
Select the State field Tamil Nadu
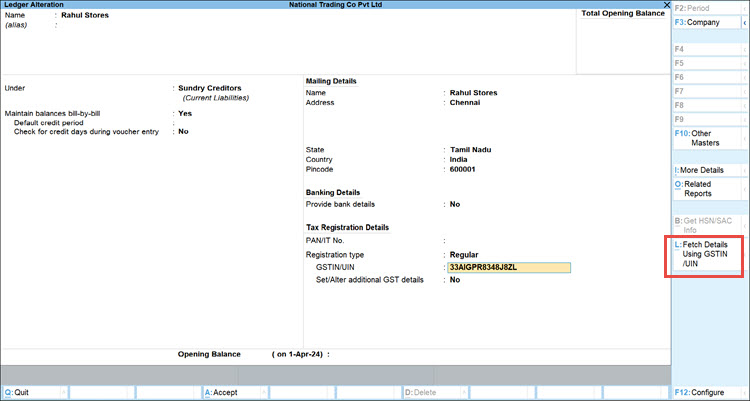tap(470, 150)
